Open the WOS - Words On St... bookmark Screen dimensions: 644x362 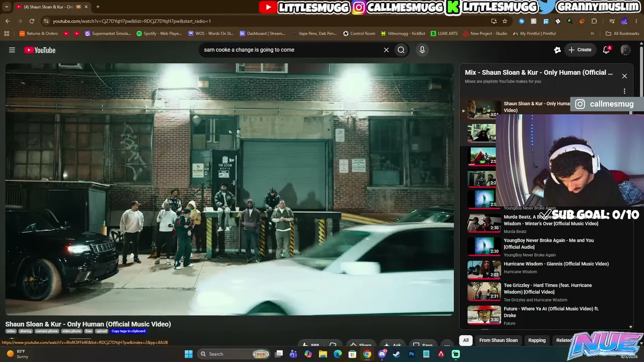pos(211,34)
